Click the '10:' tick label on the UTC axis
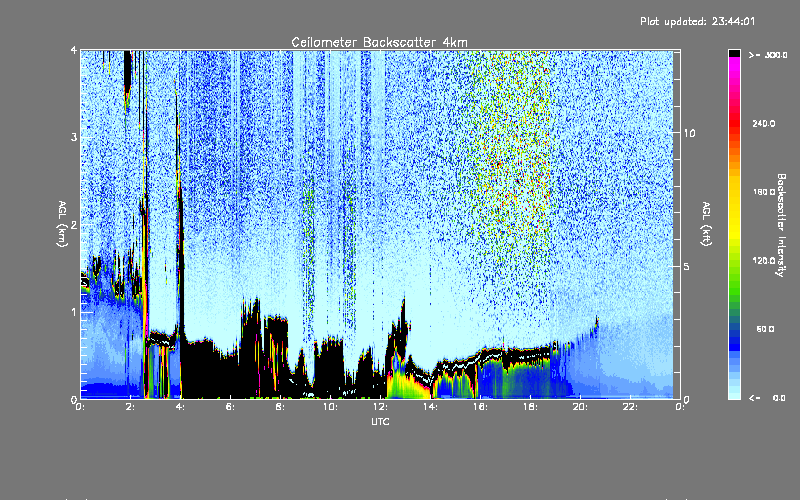Viewport: 800px width, 500px height. click(330, 407)
